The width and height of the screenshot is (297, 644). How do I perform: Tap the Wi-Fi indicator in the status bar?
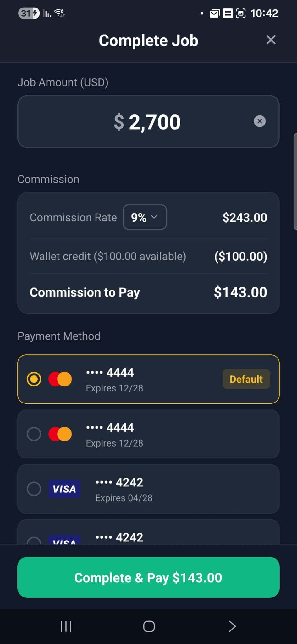[58, 13]
